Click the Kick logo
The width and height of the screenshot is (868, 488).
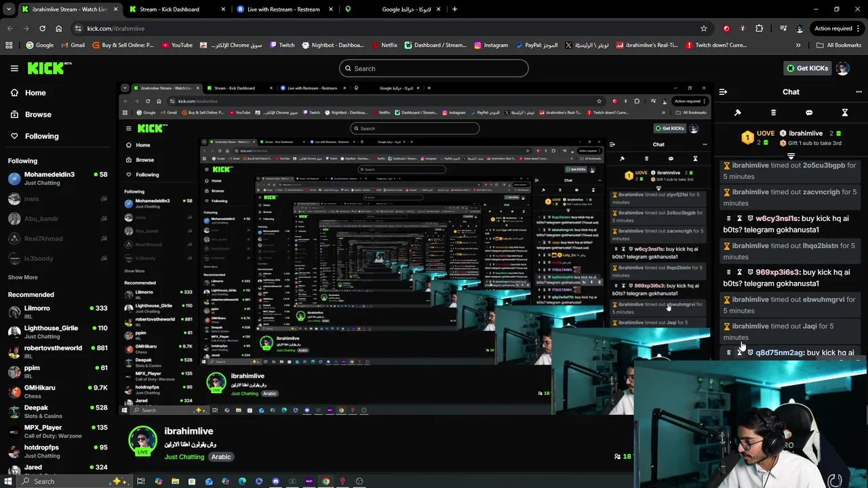click(x=49, y=68)
